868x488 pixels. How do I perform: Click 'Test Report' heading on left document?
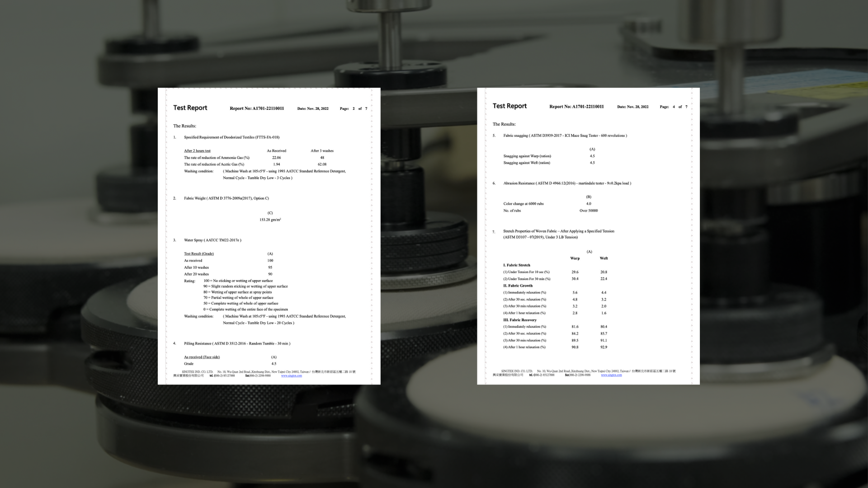click(x=190, y=108)
